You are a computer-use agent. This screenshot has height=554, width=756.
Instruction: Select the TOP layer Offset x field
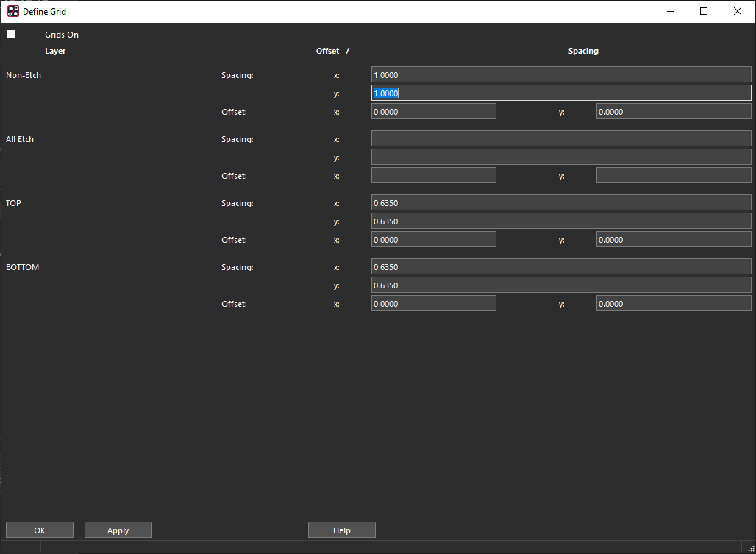433,239
